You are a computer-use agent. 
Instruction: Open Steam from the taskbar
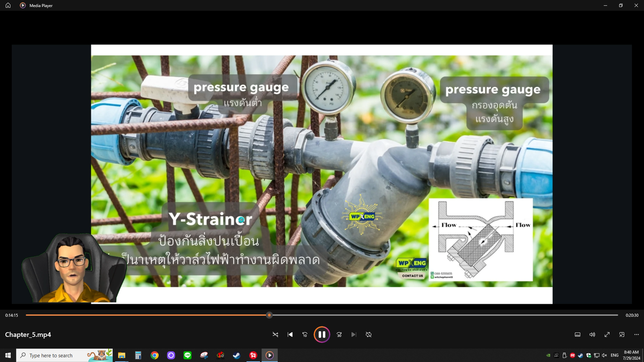click(236, 355)
